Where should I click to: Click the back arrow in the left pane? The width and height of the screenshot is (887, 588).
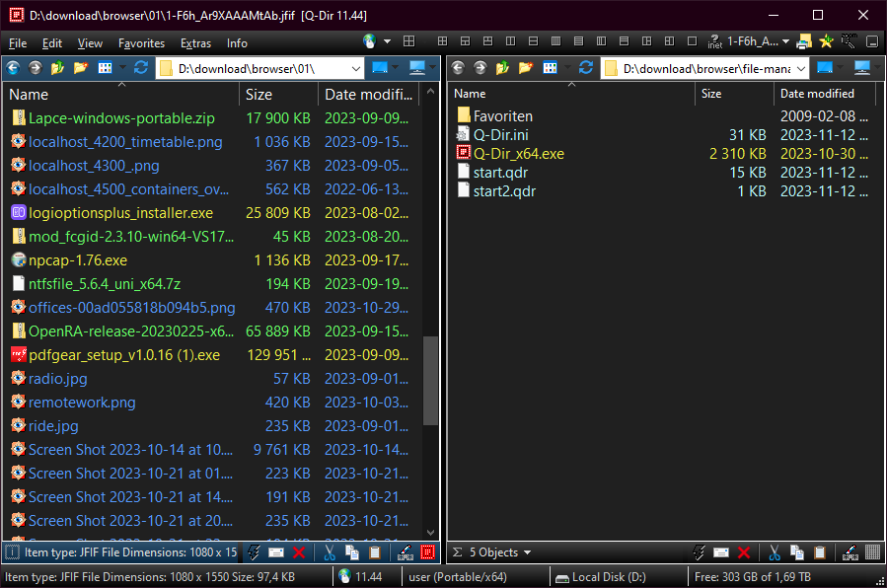[14, 68]
